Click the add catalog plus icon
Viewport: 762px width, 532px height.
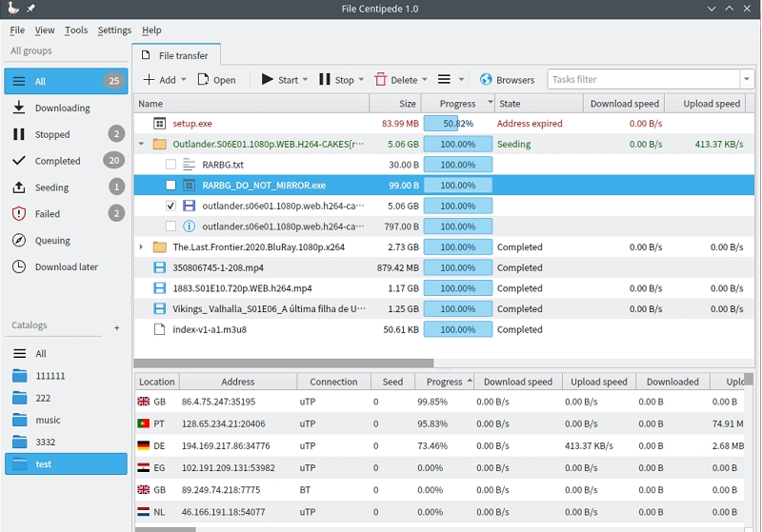(x=117, y=328)
